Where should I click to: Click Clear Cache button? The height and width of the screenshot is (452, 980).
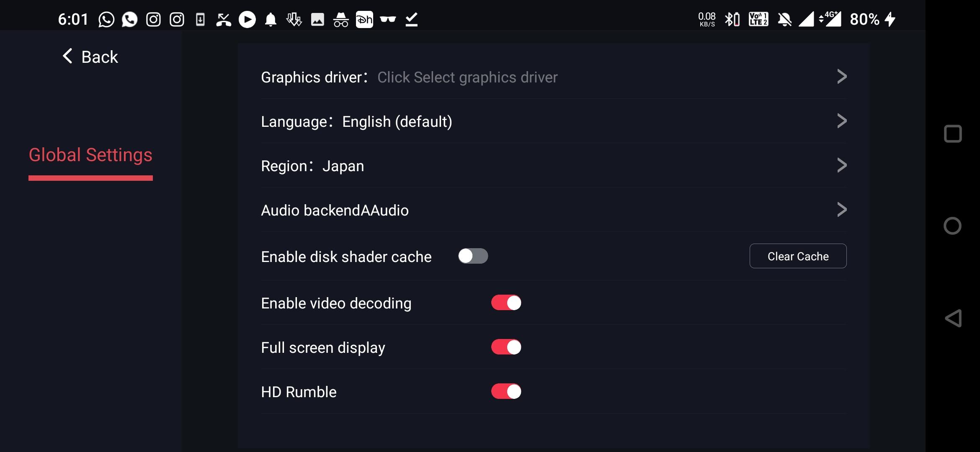(x=798, y=256)
